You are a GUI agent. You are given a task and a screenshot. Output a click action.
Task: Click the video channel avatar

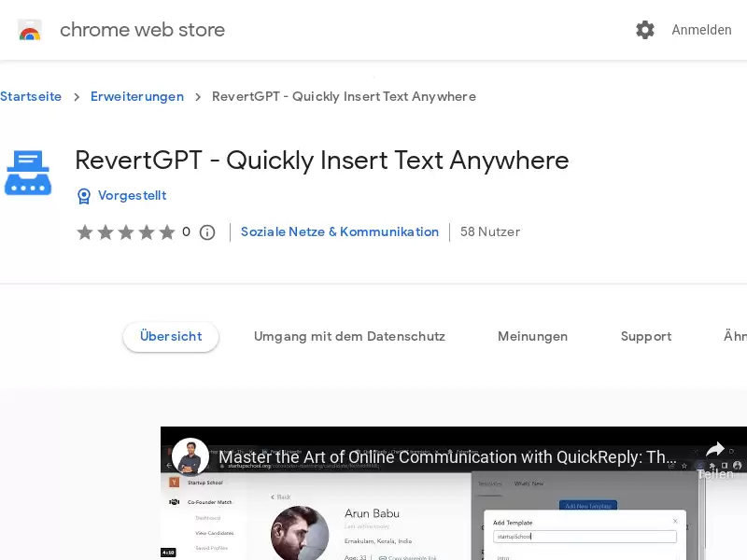(190, 456)
